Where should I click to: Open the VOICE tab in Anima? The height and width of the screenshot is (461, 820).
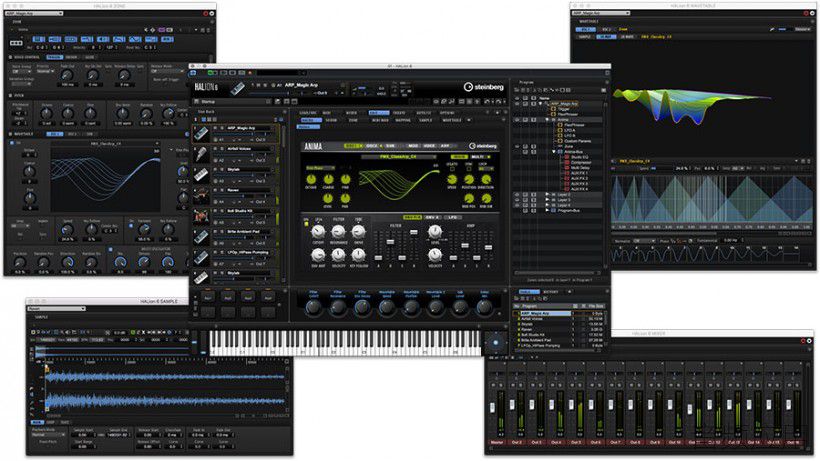point(429,146)
